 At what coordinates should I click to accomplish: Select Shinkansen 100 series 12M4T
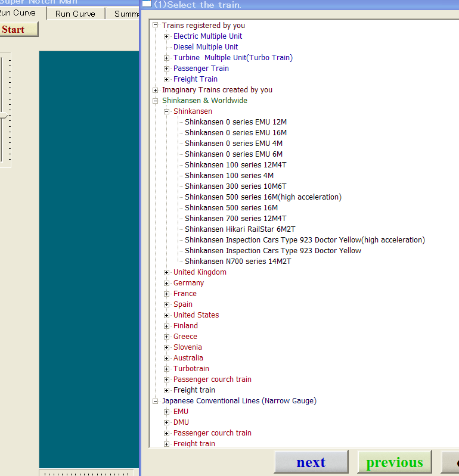(235, 165)
